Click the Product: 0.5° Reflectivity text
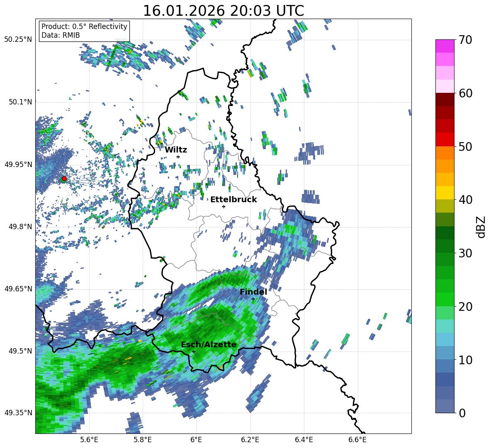 click(84, 27)
